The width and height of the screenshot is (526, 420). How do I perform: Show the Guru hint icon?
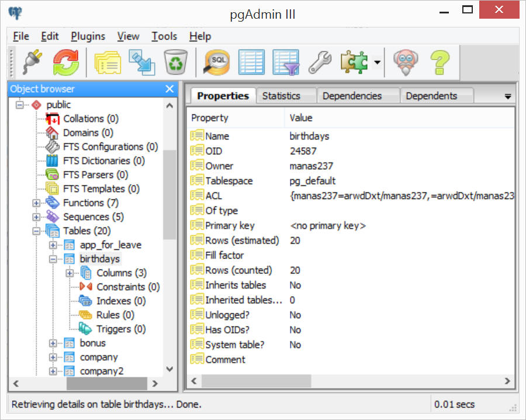pos(406,62)
